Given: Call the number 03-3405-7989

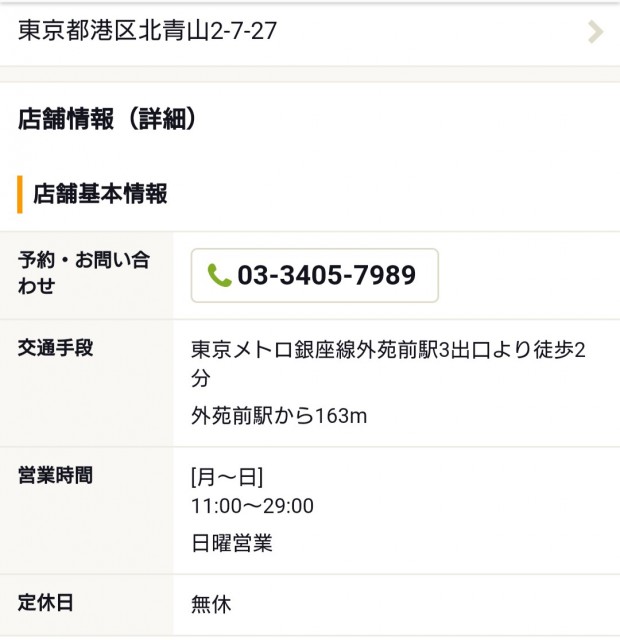Looking at the screenshot, I should click(314, 275).
